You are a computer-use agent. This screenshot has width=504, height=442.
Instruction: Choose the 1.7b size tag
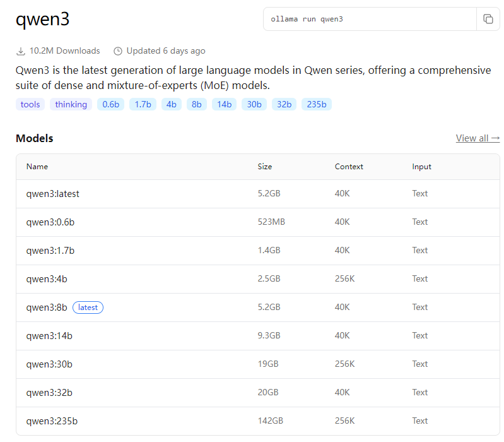pos(143,104)
